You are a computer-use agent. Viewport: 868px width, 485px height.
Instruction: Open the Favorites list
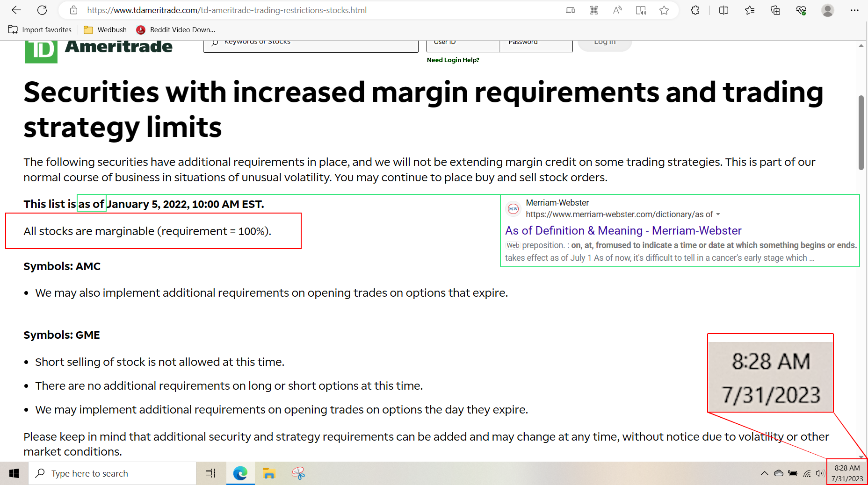coord(750,10)
